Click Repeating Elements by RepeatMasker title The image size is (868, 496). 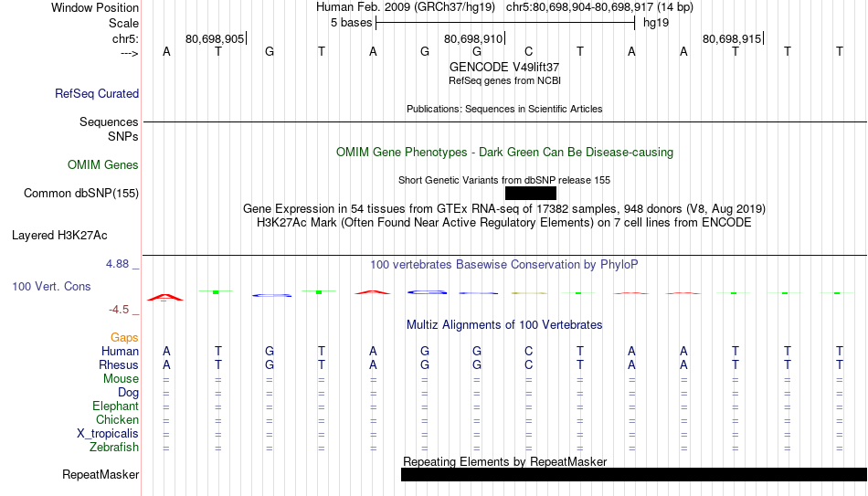505,461
